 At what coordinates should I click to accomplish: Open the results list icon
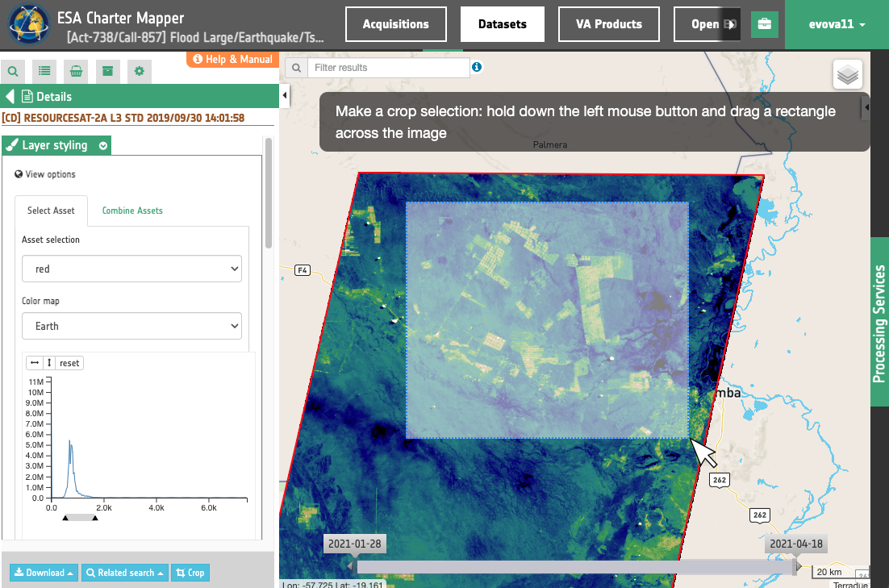pyautogui.click(x=44, y=72)
